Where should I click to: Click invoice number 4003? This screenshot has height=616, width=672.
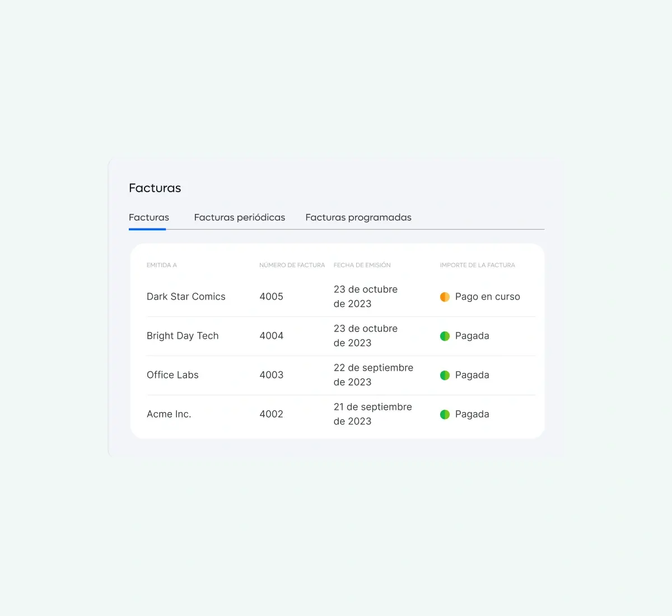[x=272, y=375]
